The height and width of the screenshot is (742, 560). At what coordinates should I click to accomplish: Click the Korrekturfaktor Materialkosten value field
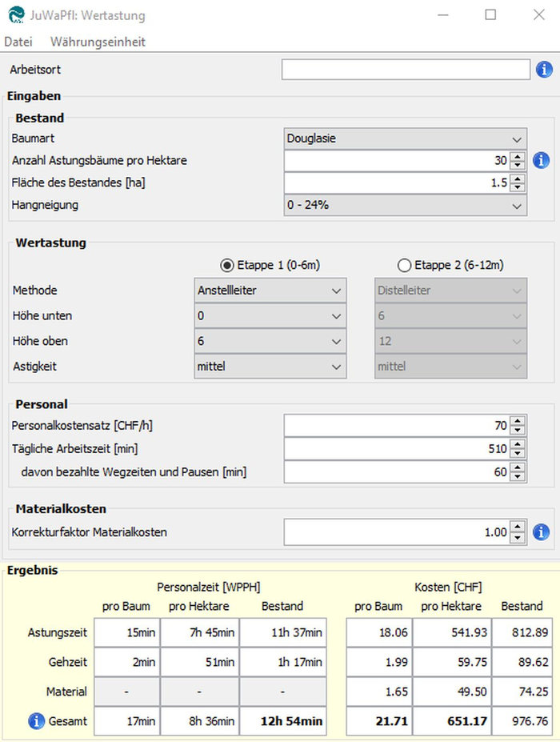tap(396, 531)
